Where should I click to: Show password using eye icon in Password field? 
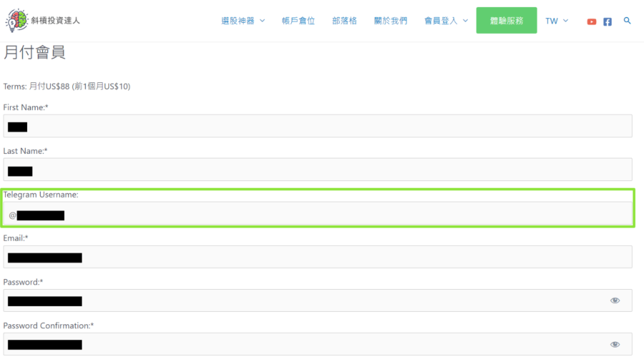[615, 300]
